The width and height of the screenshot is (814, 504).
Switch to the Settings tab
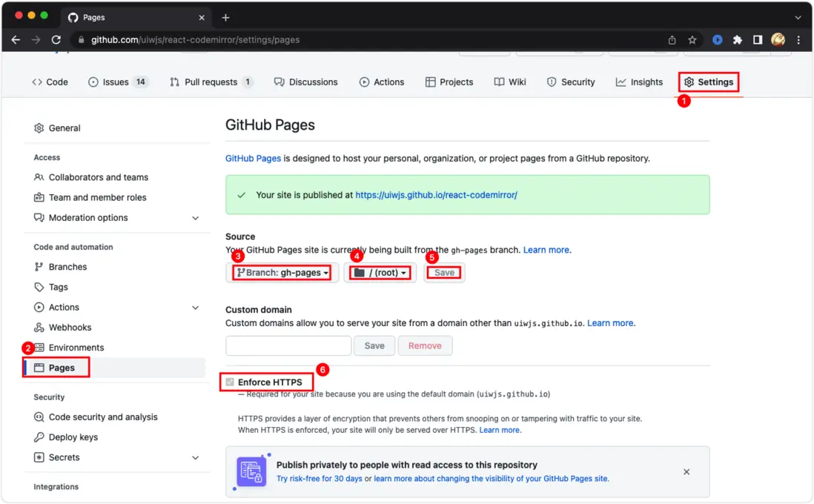(709, 82)
